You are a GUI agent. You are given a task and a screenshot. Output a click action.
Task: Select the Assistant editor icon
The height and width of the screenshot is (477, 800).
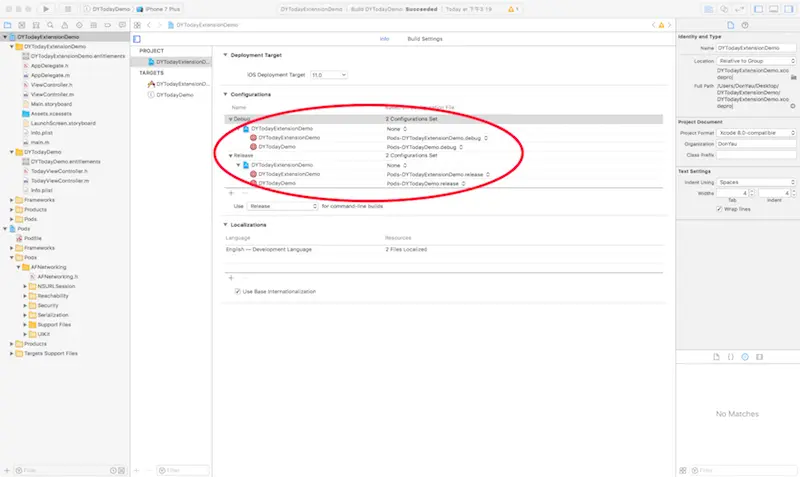click(723, 9)
